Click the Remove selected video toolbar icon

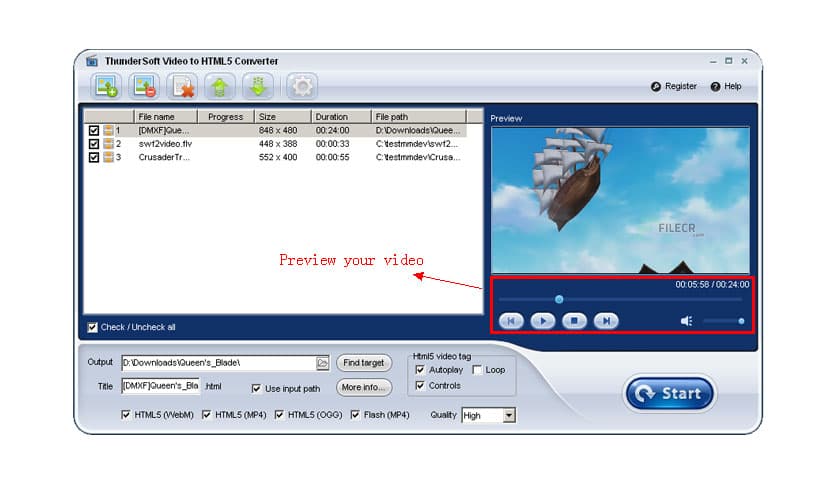click(144, 86)
